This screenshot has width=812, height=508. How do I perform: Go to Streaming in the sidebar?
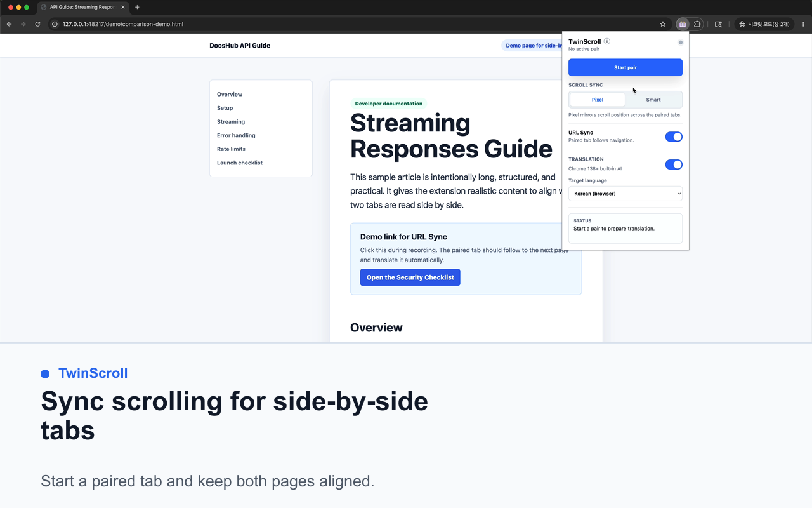click(231, 121)
